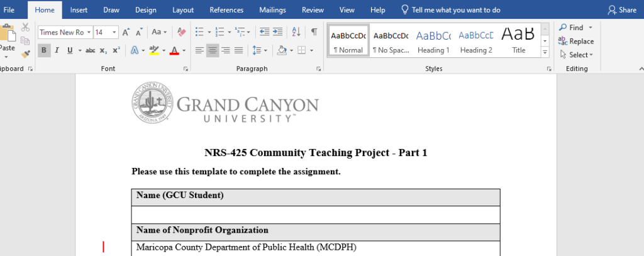644x256 pixels.
Task: Toggle Bold formatting off
Action: (x=44, y=50)
